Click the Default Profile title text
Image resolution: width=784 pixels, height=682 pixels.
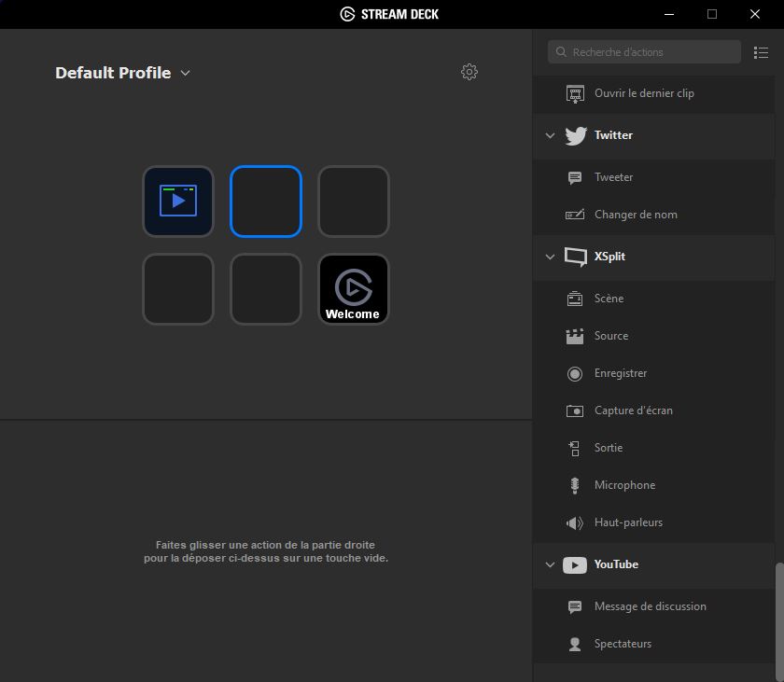point(113,73)
